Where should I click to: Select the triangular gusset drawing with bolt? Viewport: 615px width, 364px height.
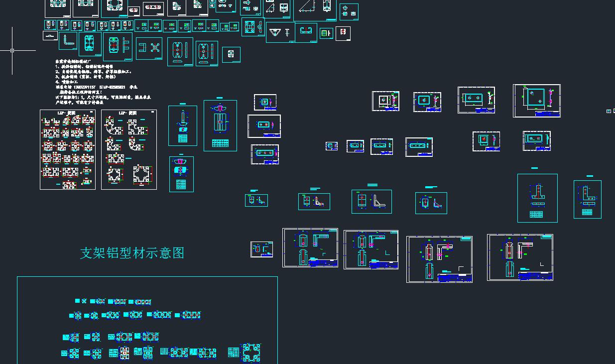point(280,32)
